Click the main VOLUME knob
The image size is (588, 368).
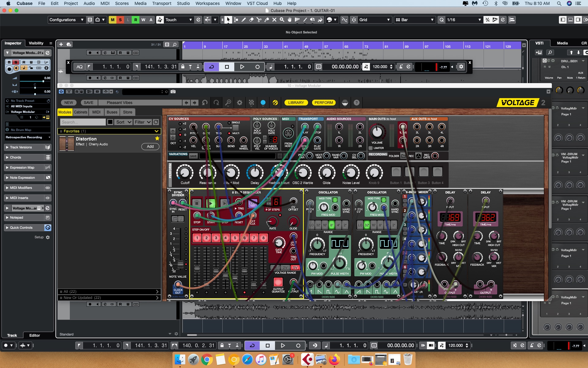pyautogui.click(x=377, y=132)
